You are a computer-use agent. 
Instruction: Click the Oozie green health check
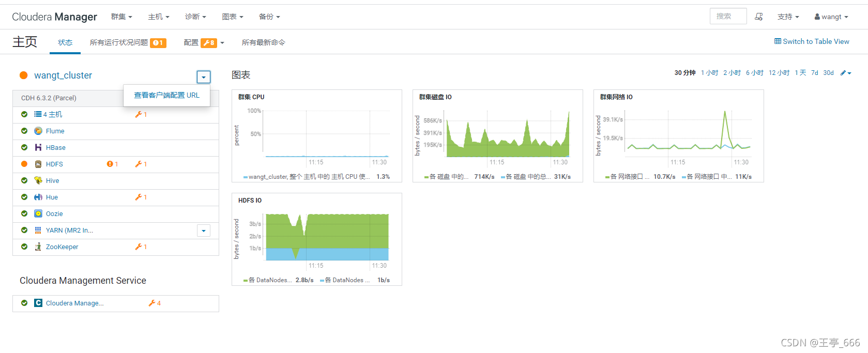click(24, 213)
